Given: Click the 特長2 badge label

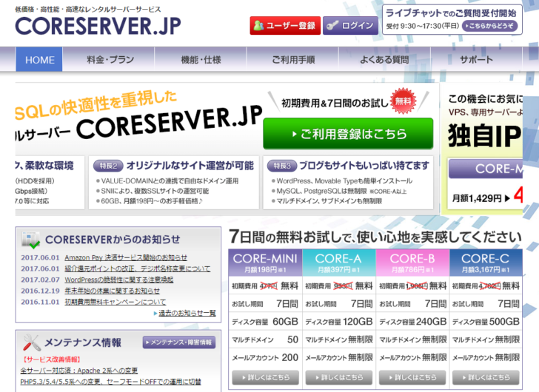Looking at the screenshot, I should coord(108,166).
